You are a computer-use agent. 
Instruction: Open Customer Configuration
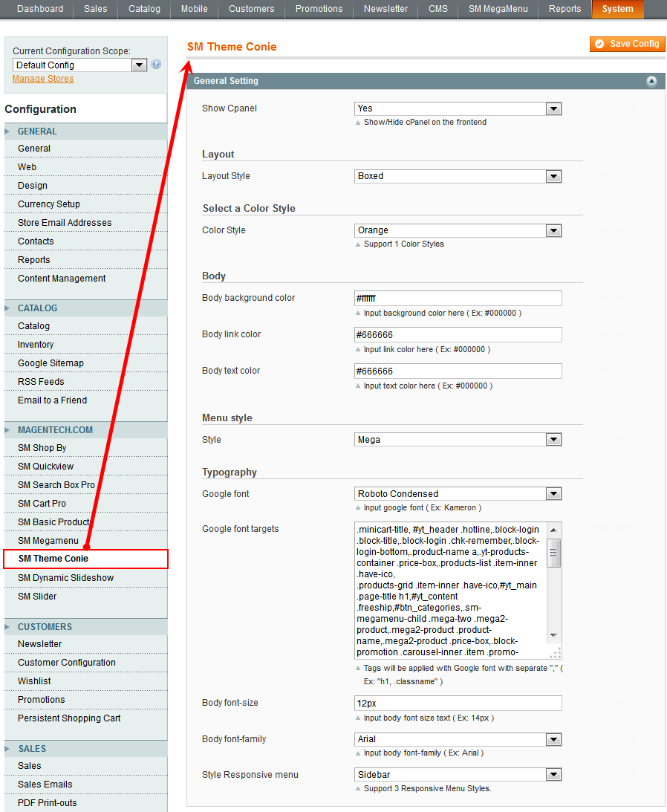pyautogui.click(x=85, y=663)
